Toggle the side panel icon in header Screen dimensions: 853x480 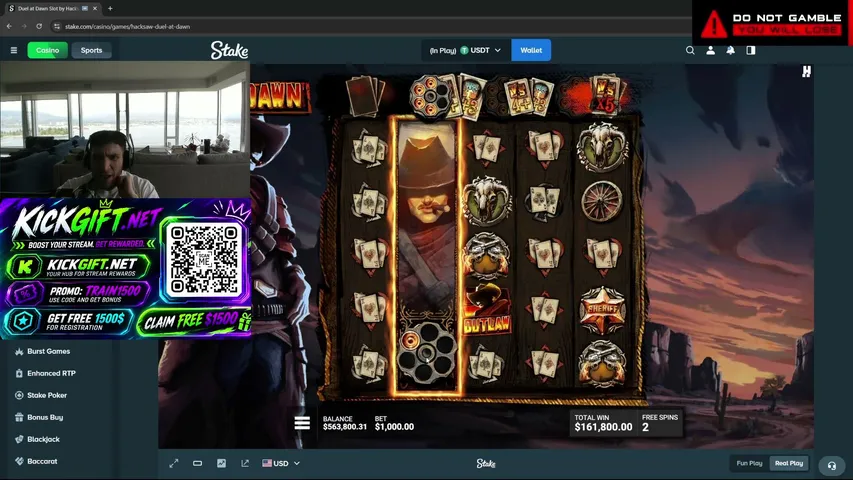coord(751,50)
